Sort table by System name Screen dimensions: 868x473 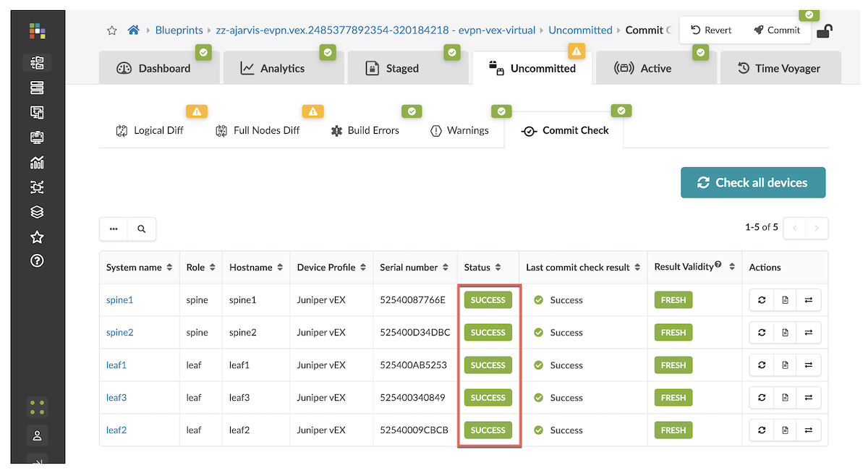tap(139, 267)
